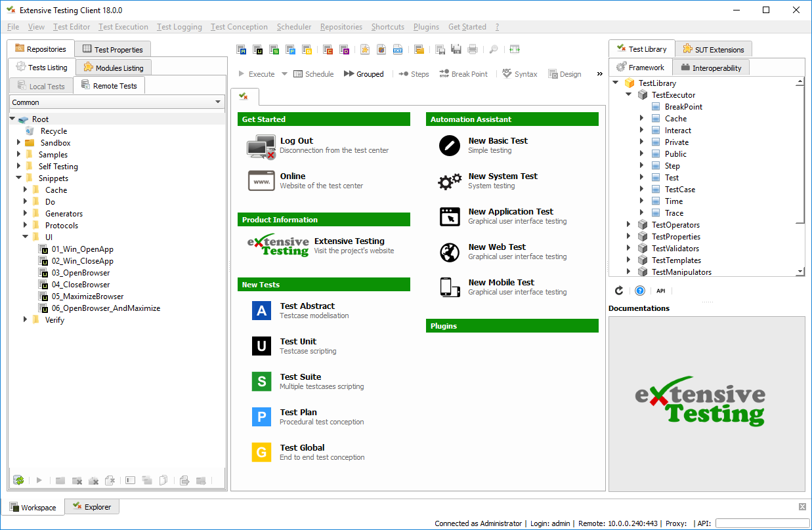Viewport: 812px width, 530px height.
Task: Switch to the SUT Extensions tab
Action: [x=714, y=49]
